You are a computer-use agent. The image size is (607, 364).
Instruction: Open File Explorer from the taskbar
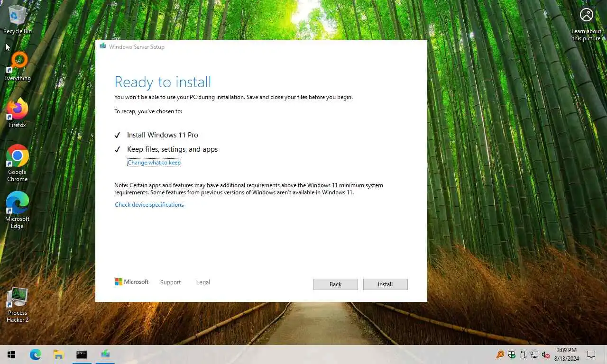(x=58, y=354)
